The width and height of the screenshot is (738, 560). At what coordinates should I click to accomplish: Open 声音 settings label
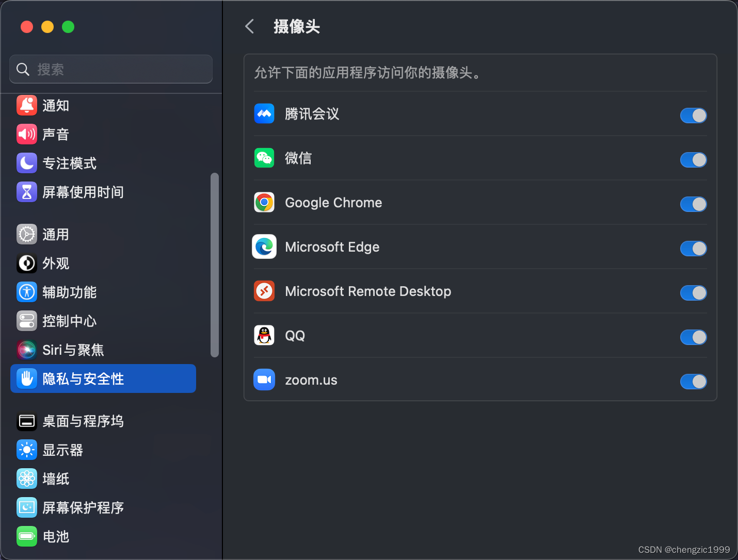click(56, 135)
